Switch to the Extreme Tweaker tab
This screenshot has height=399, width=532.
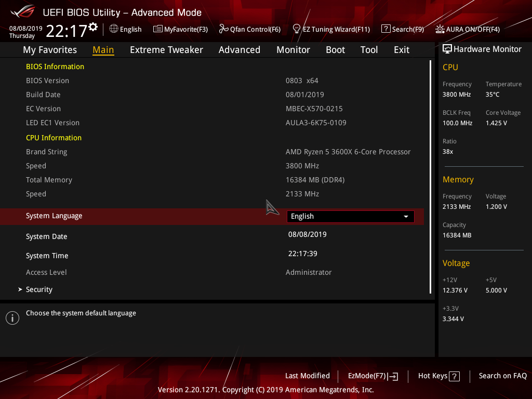point(166,49)
